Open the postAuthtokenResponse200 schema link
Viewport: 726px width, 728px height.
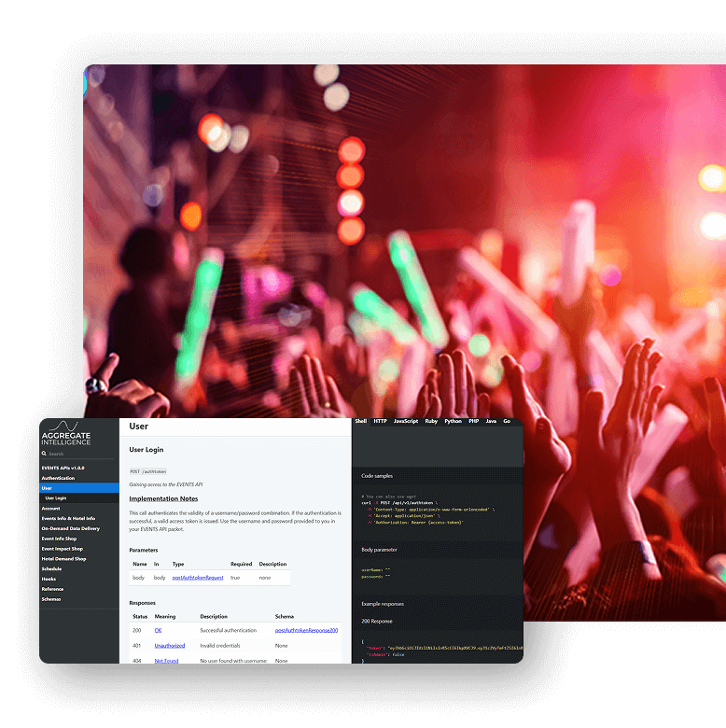(x=306, y=631)
